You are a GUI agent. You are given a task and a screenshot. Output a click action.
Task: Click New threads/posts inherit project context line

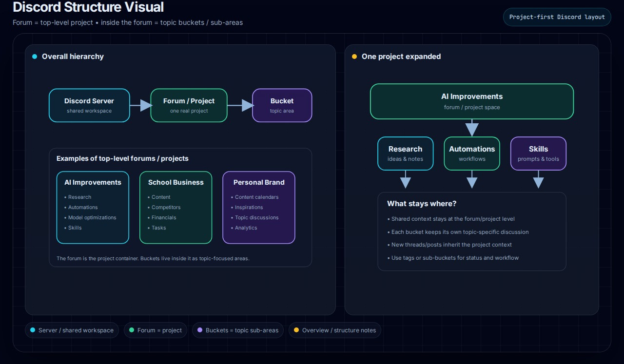click(449, 245)
